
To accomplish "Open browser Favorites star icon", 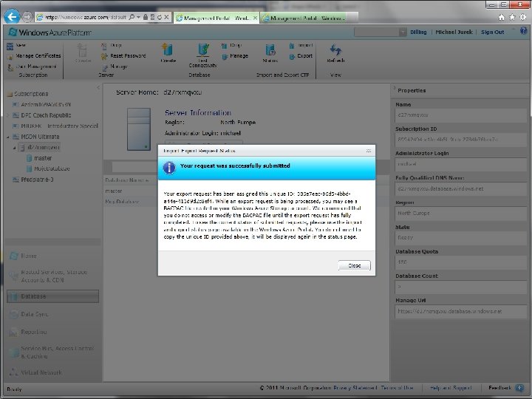I will (512, 17).
